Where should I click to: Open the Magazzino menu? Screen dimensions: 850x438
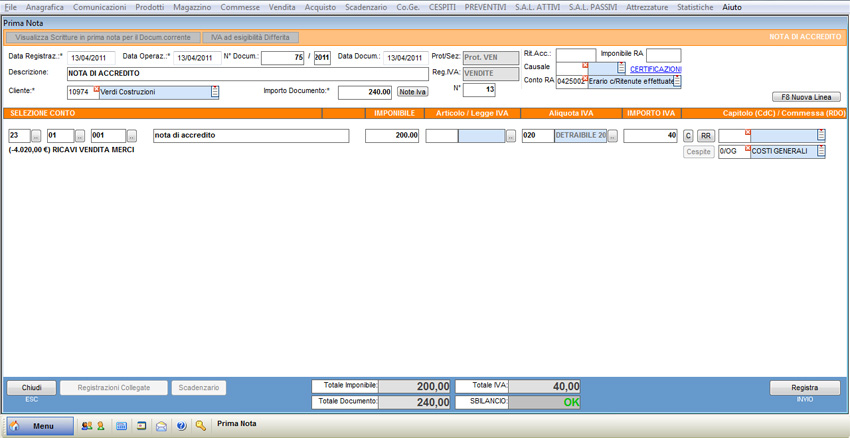point(192,7)
